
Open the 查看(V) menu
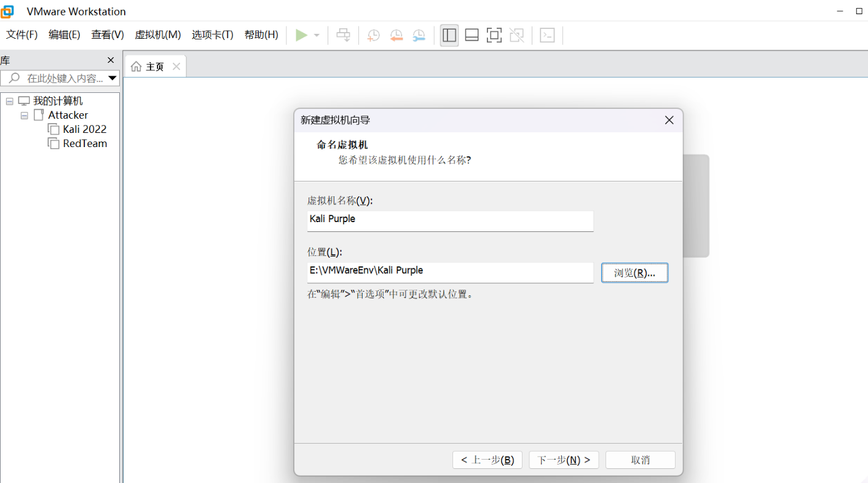point(108,35)
